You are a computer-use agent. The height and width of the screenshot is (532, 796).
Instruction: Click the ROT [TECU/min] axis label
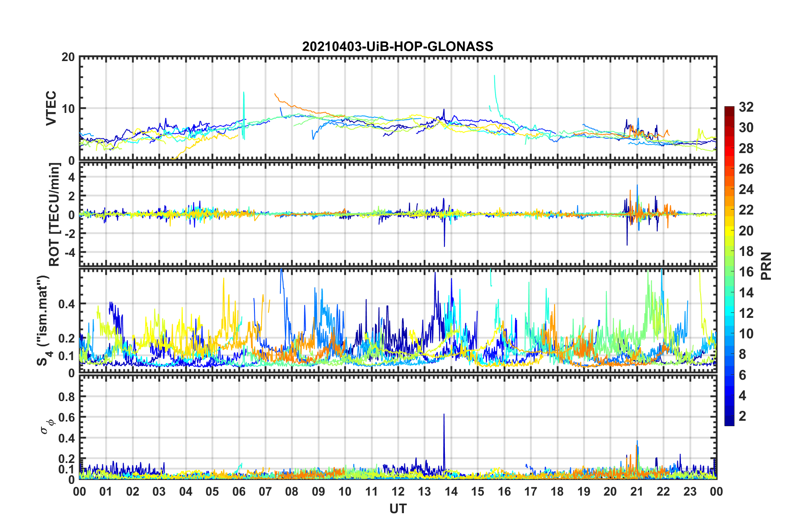54,215
